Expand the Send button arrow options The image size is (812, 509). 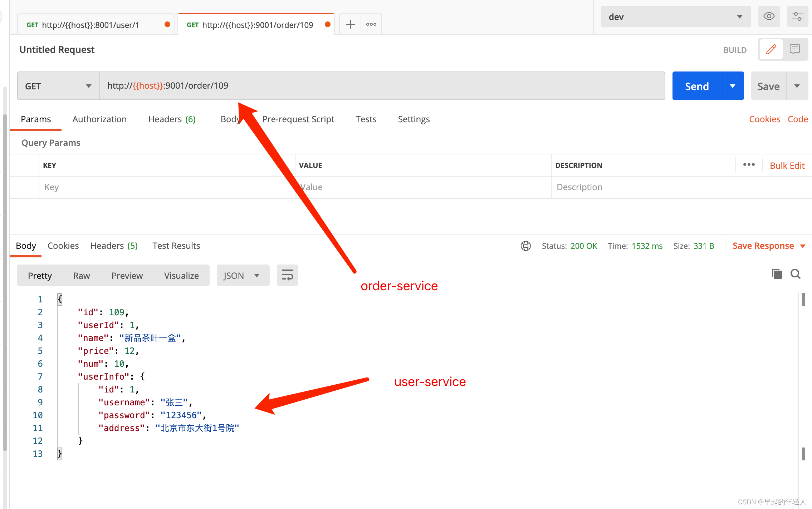[x=733, y=86]
